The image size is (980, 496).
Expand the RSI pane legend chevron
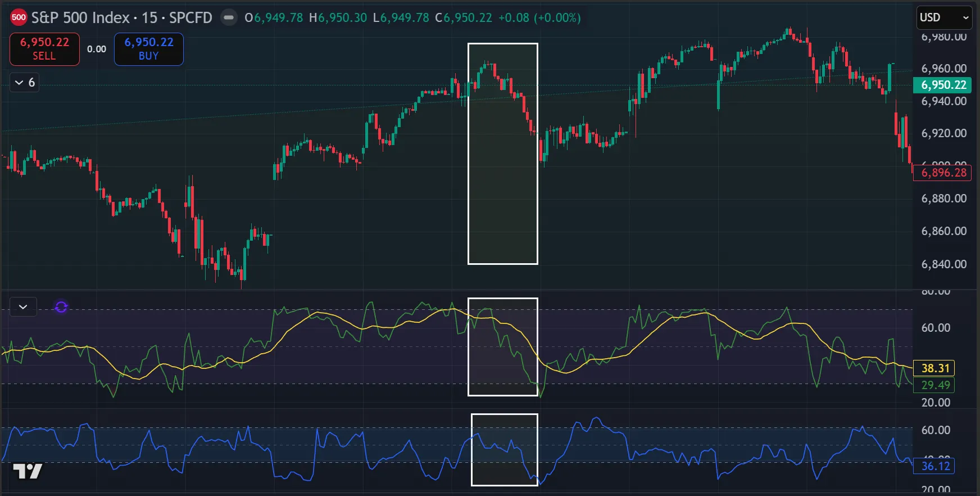pyautogui.click(x=23, y=307)
